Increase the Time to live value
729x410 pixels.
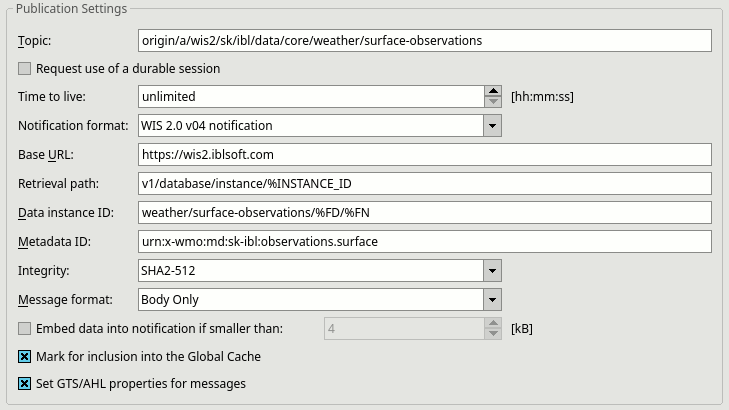click(x=493, y=91)
